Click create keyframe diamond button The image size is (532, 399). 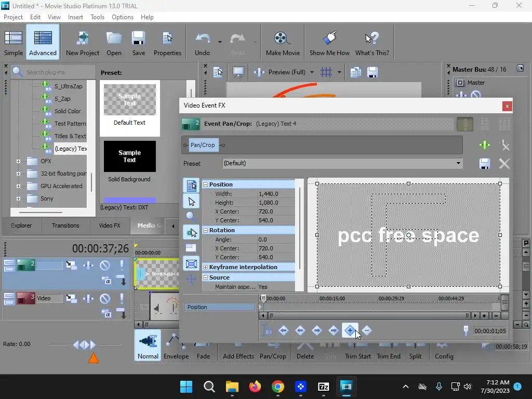point(350,330)
